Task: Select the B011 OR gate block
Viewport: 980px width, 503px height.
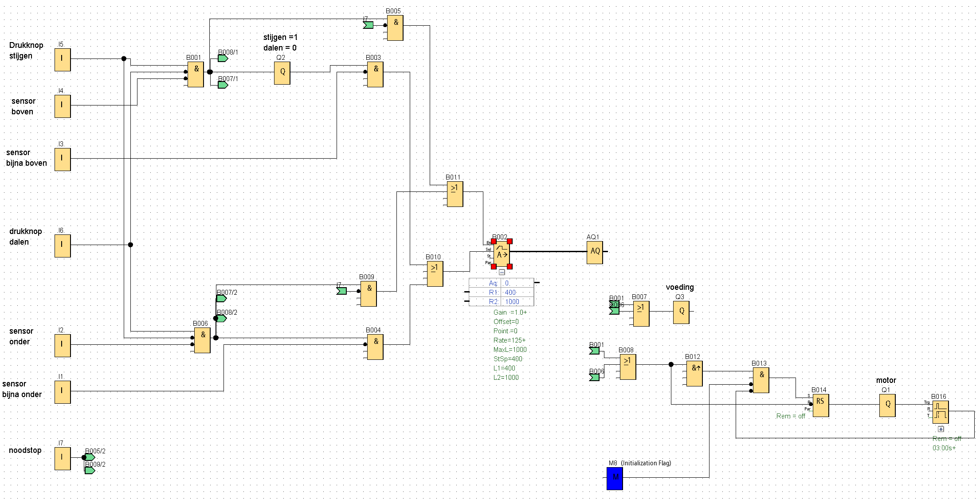Action: [x=455, y=194]
